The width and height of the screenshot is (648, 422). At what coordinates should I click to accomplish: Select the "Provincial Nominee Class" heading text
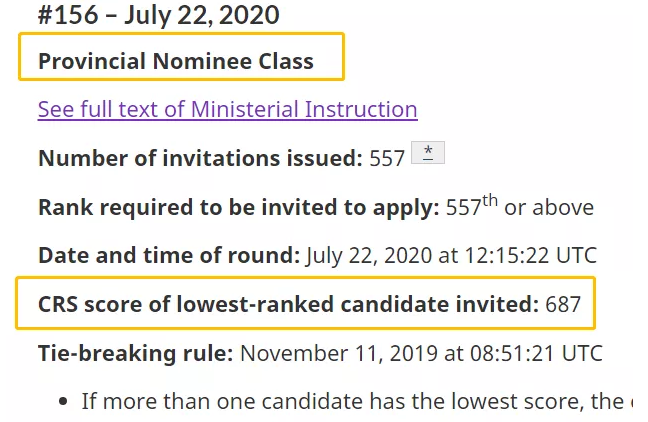click(x=176, y=61)
